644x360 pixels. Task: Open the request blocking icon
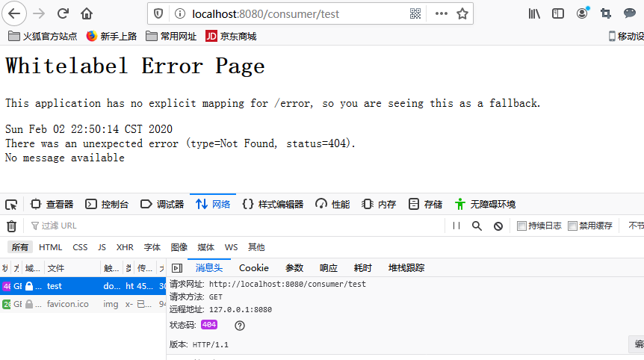(x=498, y=226)
